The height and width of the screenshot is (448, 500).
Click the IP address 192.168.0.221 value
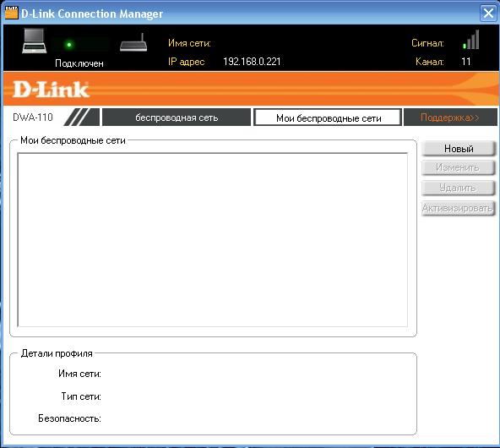[252, 62]
